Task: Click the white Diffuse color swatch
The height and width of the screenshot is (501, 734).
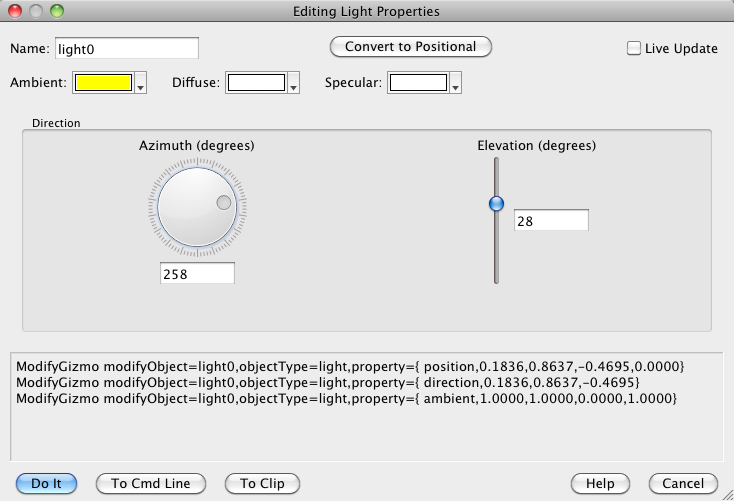Action: [255, 83]
